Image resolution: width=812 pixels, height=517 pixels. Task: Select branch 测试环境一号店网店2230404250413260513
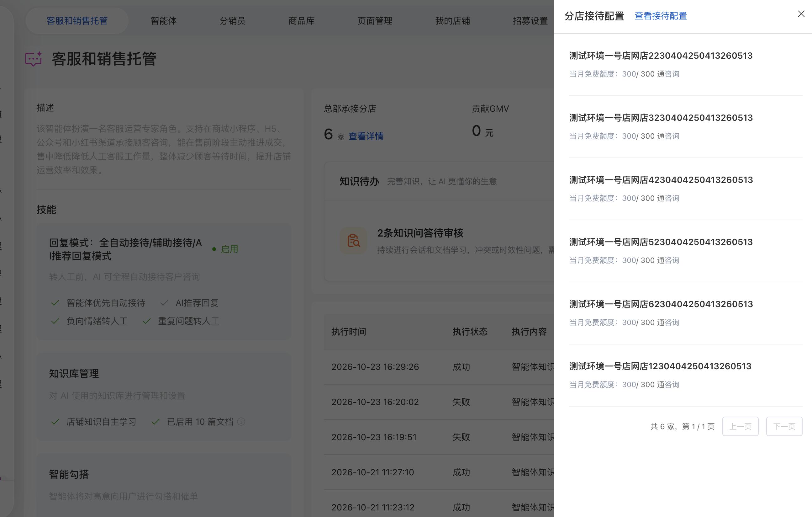686,65
